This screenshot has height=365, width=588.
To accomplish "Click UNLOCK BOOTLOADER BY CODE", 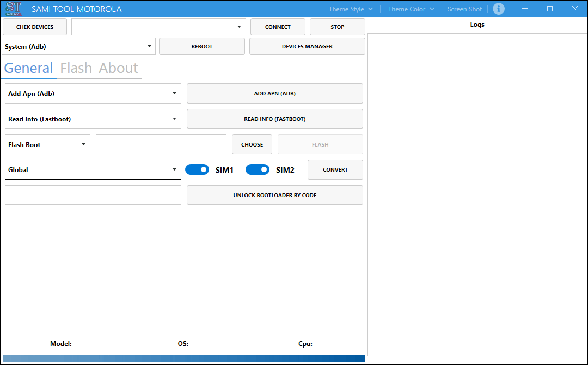I will (274, 194).
